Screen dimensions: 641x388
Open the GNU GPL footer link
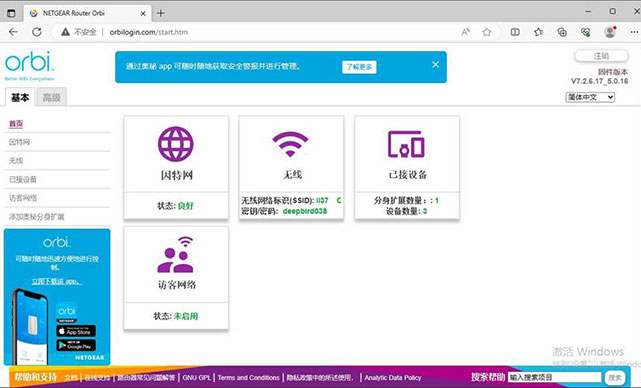196,378
